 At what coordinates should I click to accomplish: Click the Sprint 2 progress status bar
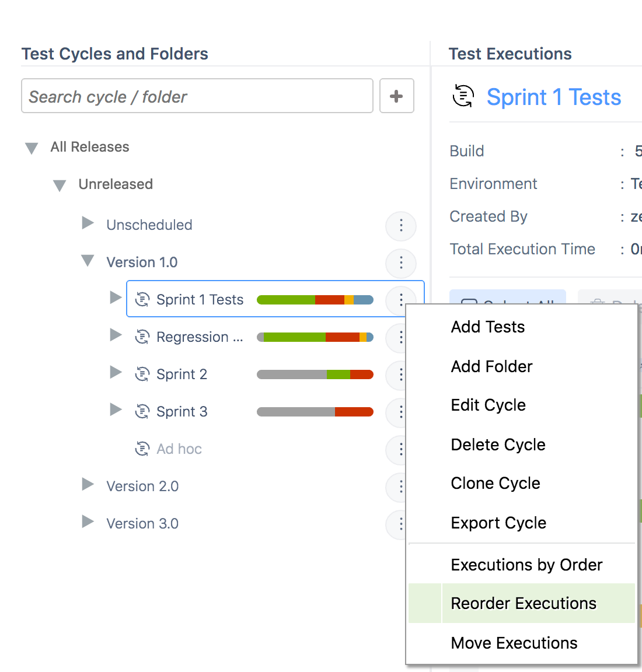(315, 374)
